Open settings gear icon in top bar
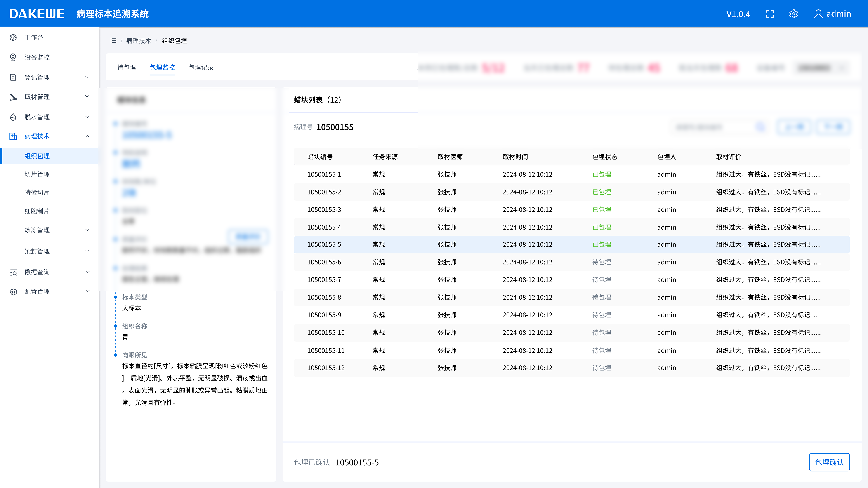This screenshot has width=868, height=488. [x=794, y=14]
